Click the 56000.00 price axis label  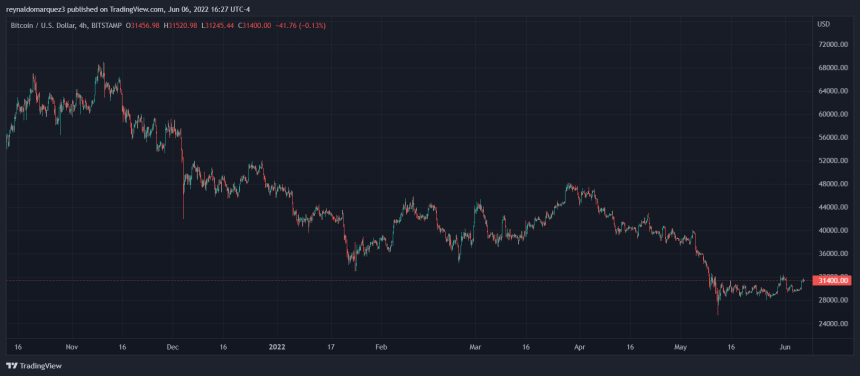click(x=834, y=138)
